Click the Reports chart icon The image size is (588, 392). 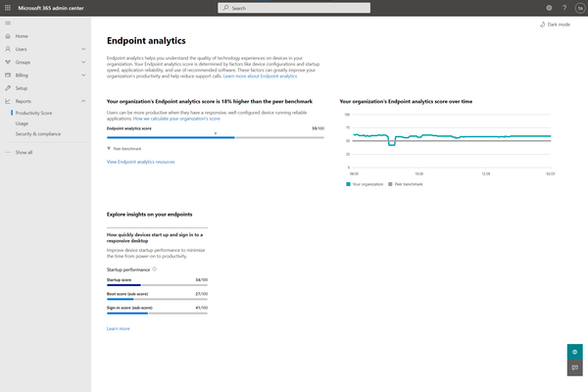pos(8,101)
